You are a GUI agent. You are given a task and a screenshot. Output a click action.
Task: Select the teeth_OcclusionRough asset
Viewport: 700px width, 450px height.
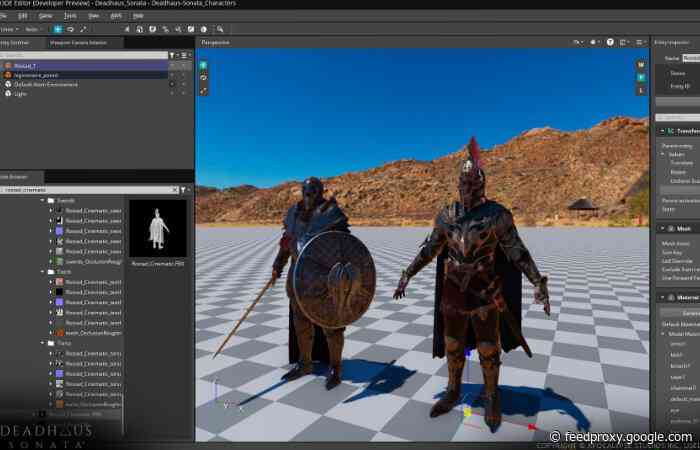pyautogui.click(x=89, y=333)
